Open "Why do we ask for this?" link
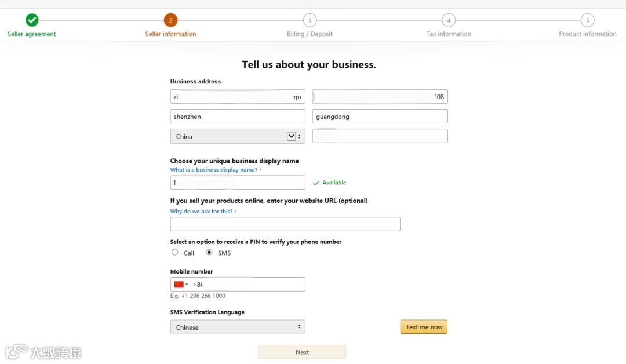The image size is (626, 364). (202, 212)
